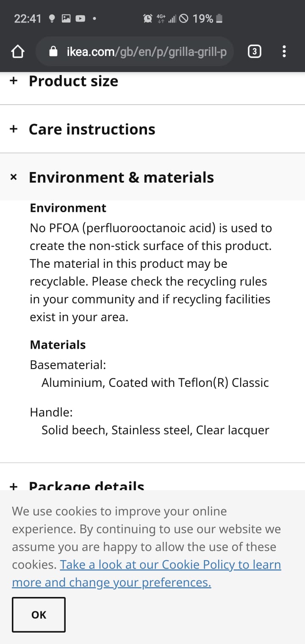Tap the padlock site security icon
Screen dimensions: 305x644
(53, 52)
